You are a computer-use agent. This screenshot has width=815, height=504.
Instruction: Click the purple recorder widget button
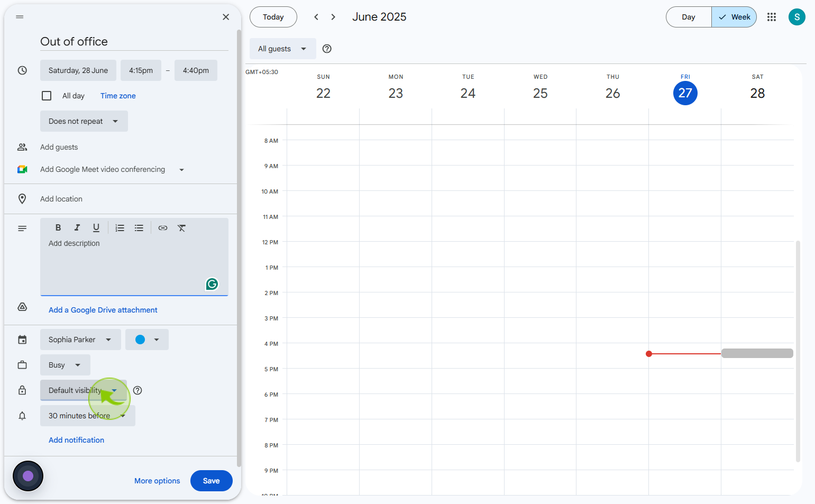click(28, 476)
